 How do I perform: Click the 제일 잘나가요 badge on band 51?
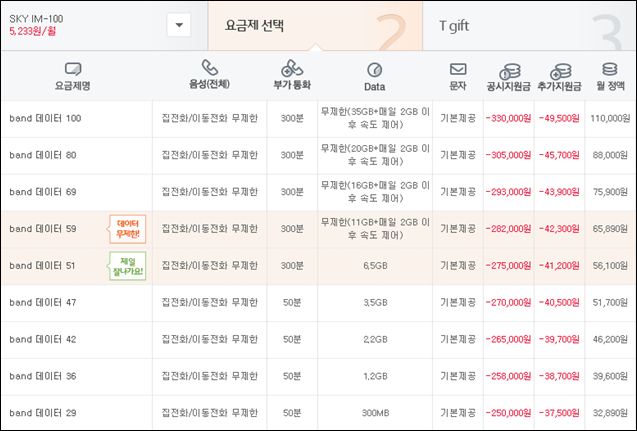point(128,266)
